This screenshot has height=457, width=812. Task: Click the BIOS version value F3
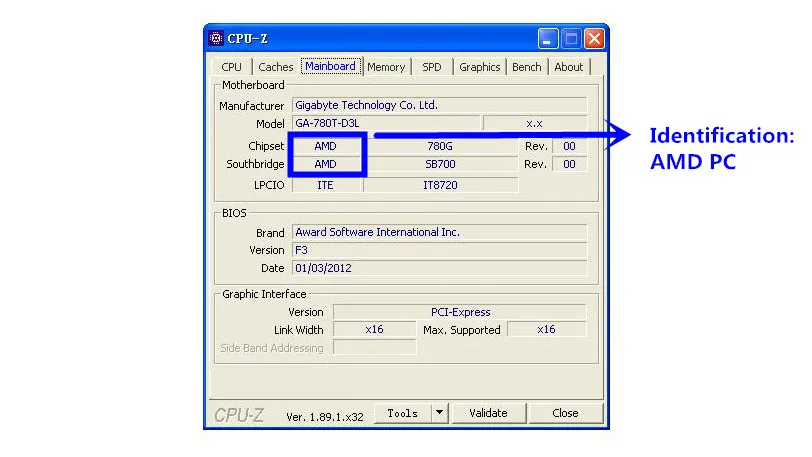[x=440, y=250]
